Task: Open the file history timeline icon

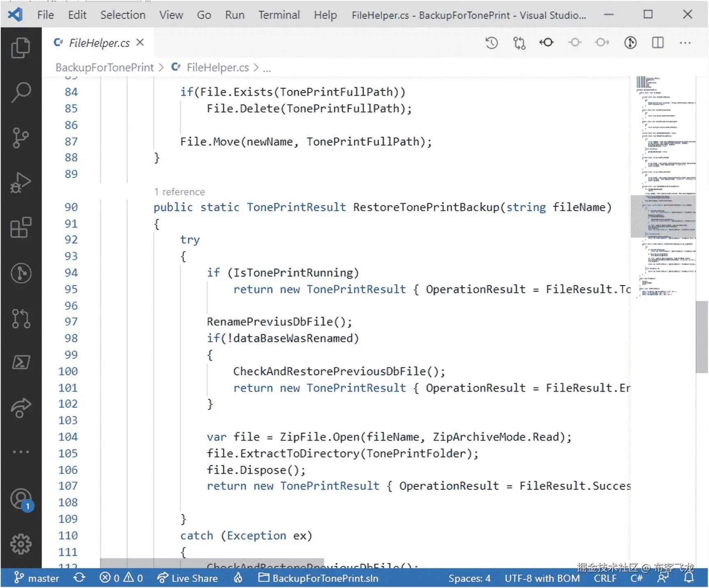Action: (492, 42)
